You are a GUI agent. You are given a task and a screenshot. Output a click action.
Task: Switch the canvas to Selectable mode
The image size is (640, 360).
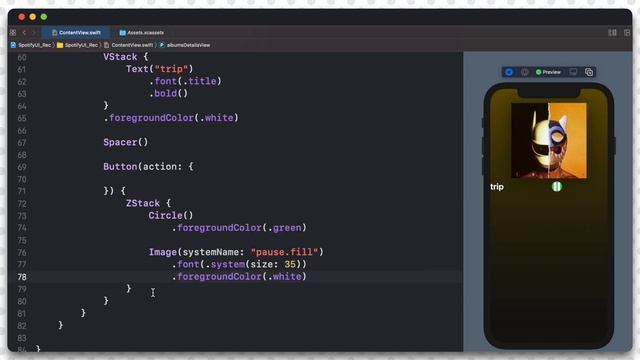pyautogui.click(x=524, y=72)
